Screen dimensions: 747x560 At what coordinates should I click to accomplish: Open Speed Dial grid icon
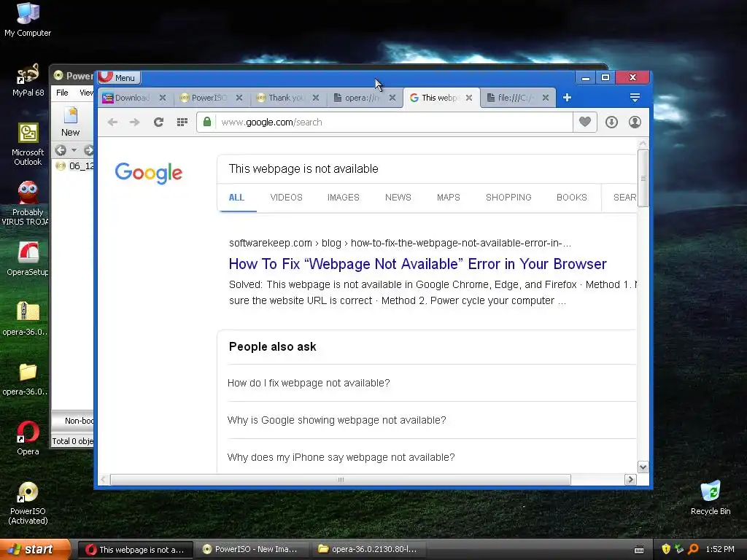click(x=182, y=122)
